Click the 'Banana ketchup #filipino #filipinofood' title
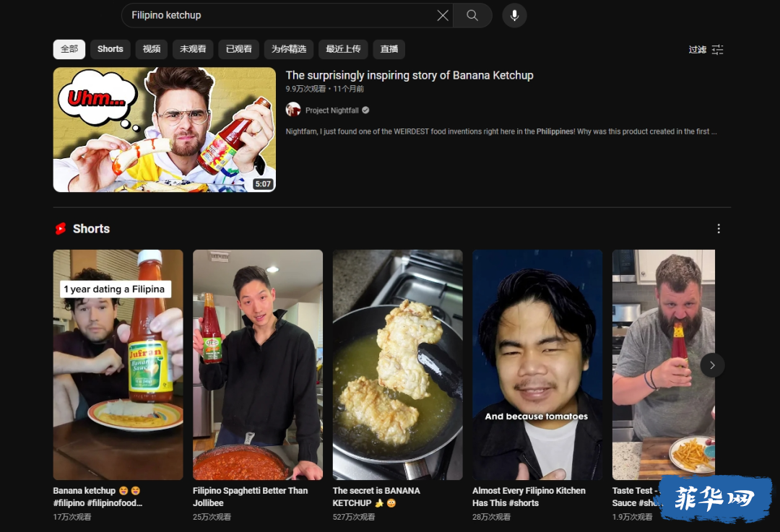Screen dimensions: 780x532 click(x=98, y=497)
